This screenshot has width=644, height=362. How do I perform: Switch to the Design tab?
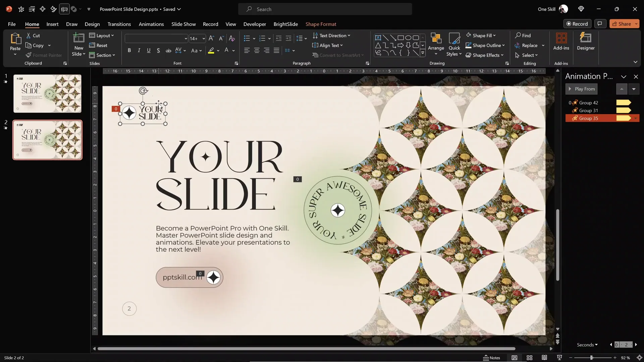(x=92, y=24)
